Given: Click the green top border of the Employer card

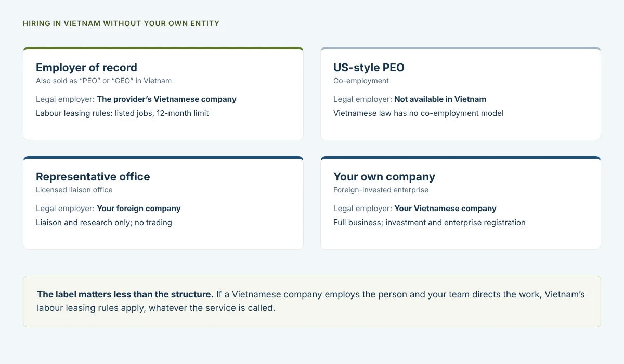Looking at the screenshot, I should tap(163, 48).
